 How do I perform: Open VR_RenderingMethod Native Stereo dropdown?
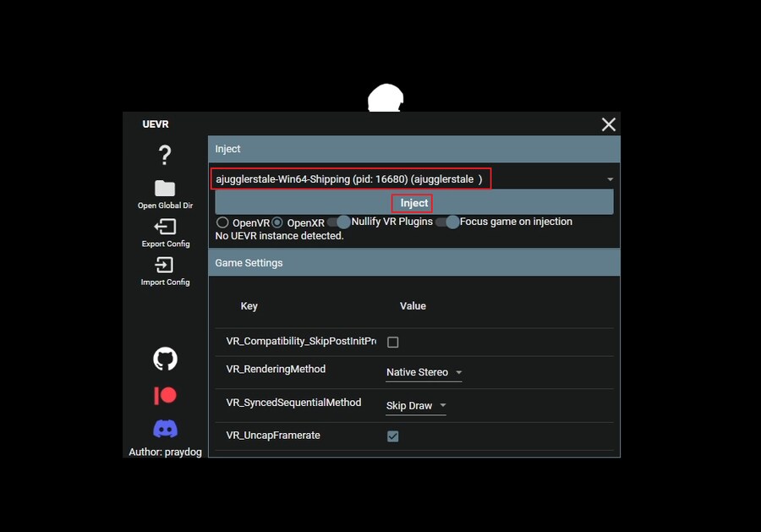[424, 372]
